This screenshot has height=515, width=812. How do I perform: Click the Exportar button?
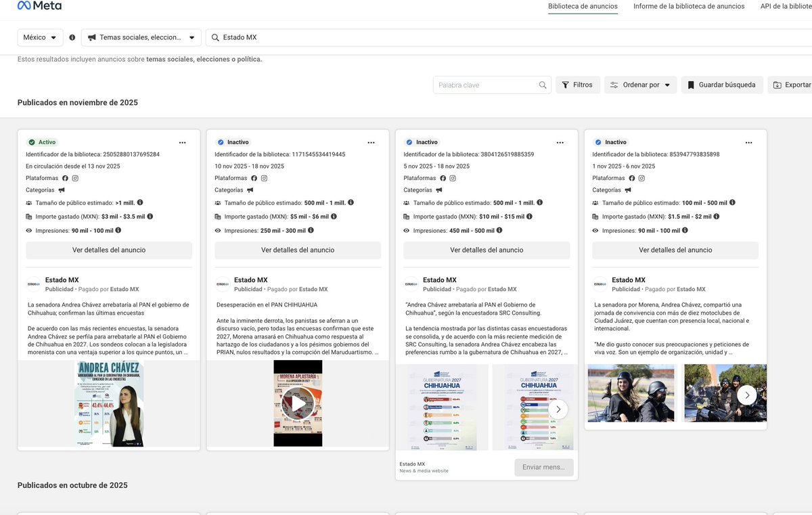point(790,85)
